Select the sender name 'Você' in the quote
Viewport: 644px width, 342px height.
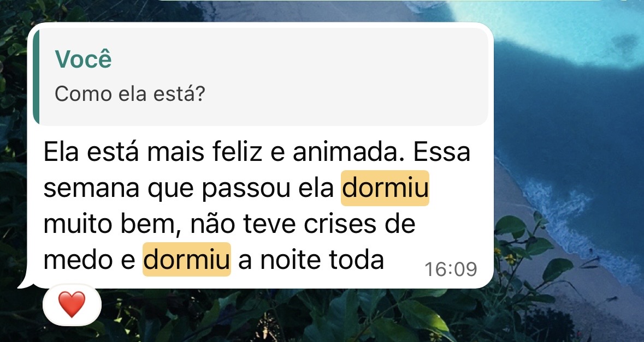[84, 59]
